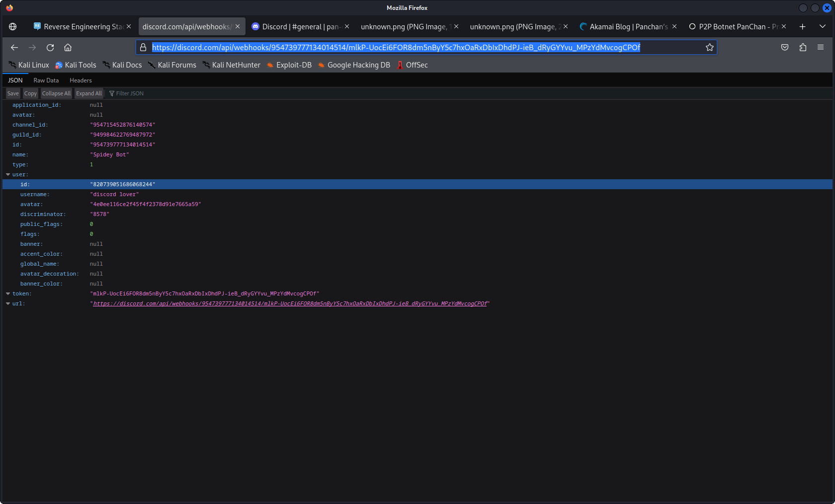Select the application_id null row

417,105
